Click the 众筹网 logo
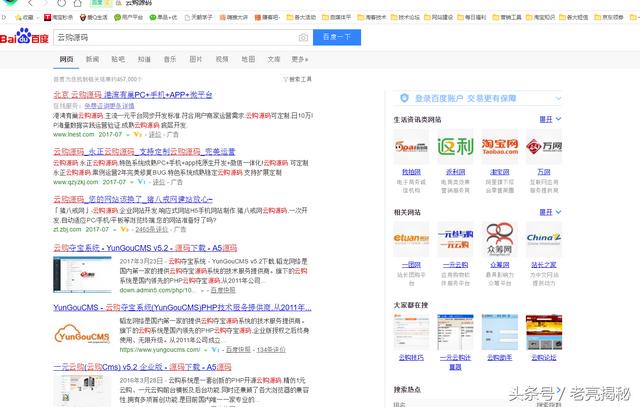The image size is (640, 407). pyautogui.click(x=500, y=239)
